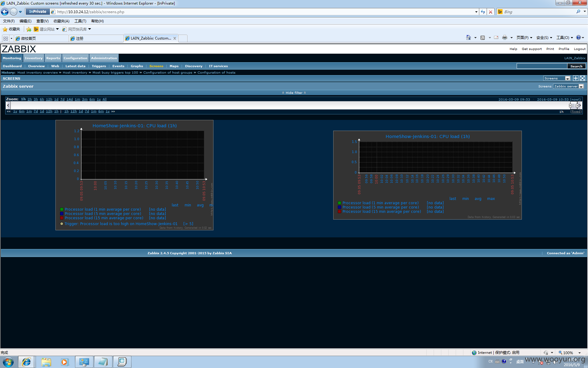Switch to fullscreen using the expand icon
The height and width of the screenshot is (368, 588).
click(x=582, y=79)
